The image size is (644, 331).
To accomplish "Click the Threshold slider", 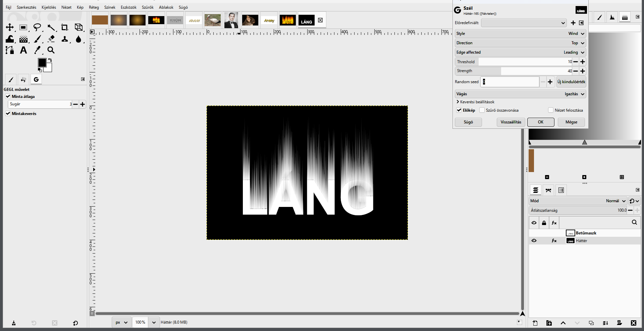I will [x=514, y=62].
